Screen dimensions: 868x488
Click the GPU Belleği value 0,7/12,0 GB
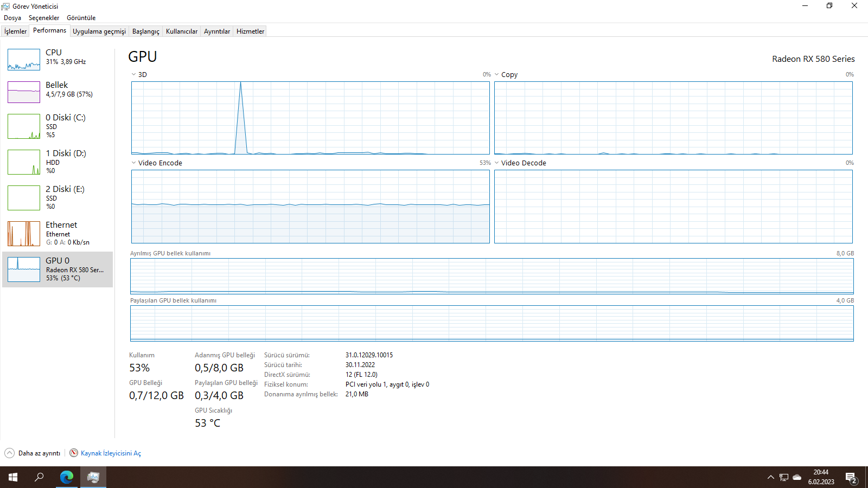point(156,395)
